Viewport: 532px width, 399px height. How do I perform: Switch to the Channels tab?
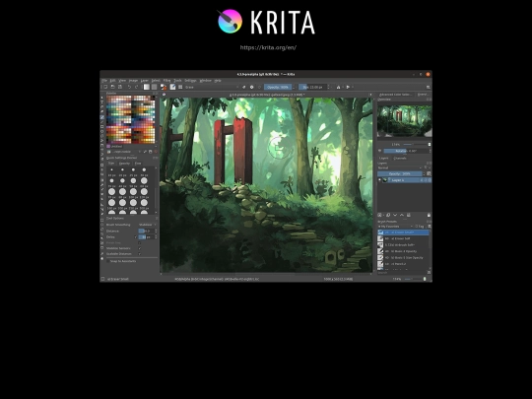click(x=400, y=158)
